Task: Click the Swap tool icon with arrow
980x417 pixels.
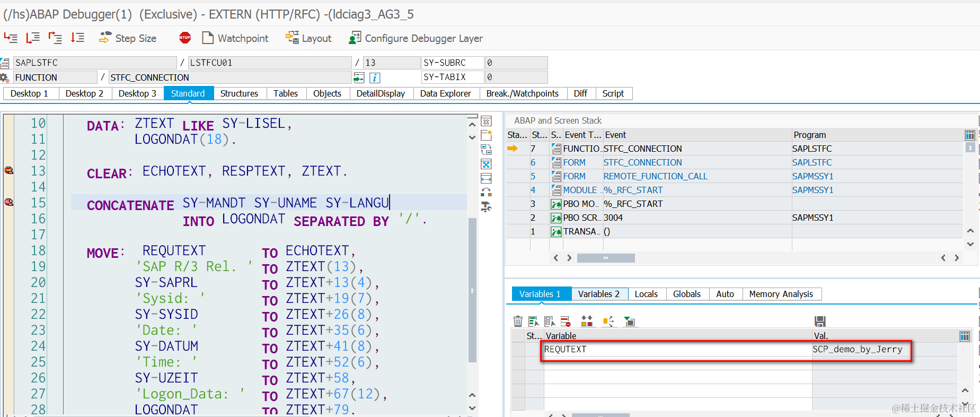Action: click(x=486, y=193)
